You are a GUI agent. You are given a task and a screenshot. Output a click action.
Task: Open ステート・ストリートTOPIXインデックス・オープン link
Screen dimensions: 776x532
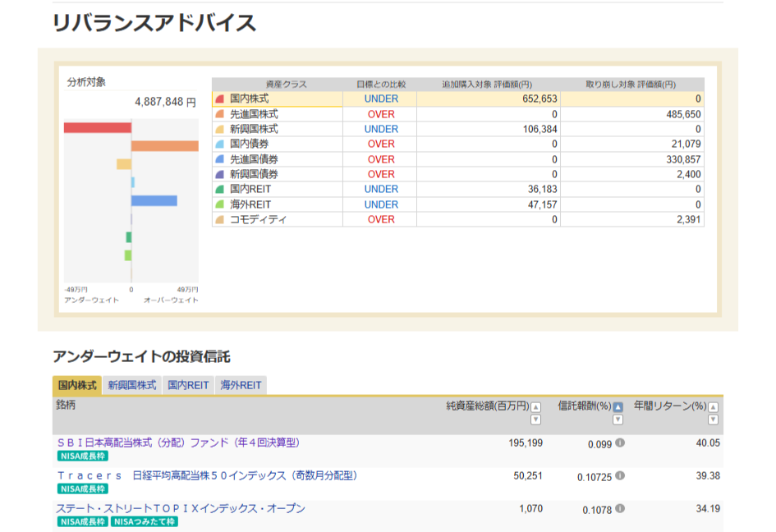181,508
